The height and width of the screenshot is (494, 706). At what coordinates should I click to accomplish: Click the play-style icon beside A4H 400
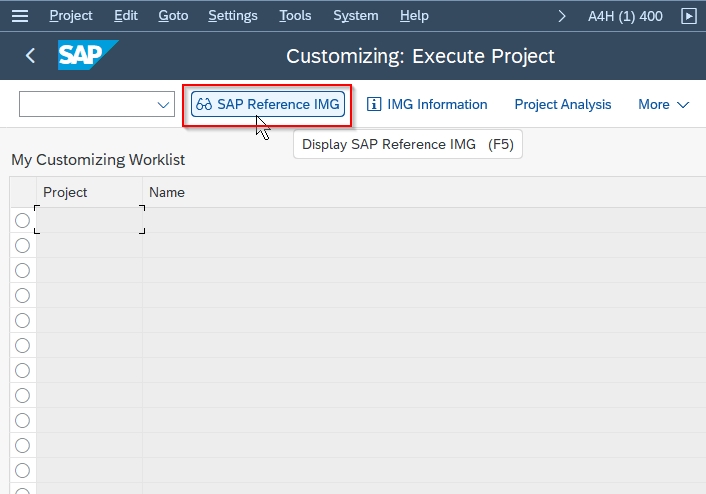click(688, 16)
